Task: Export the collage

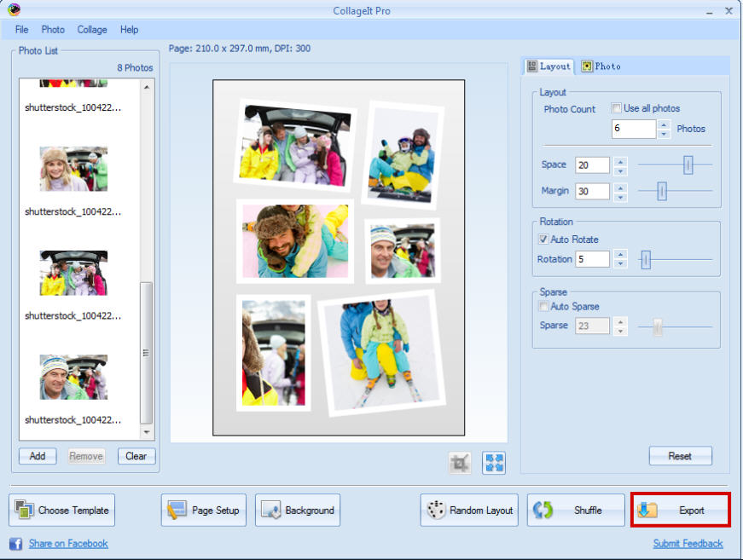Action: [x=681, y=511]
